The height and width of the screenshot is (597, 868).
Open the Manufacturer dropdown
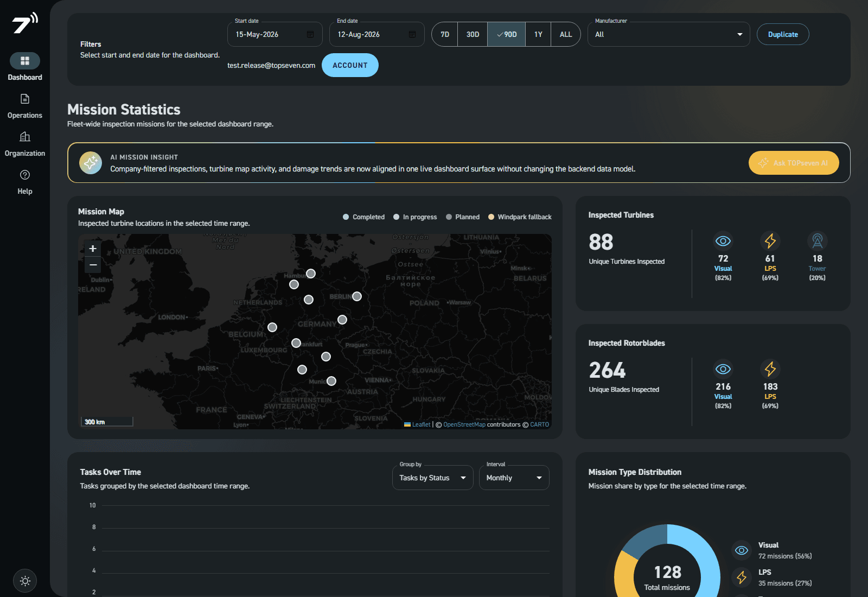click(669, 34)
